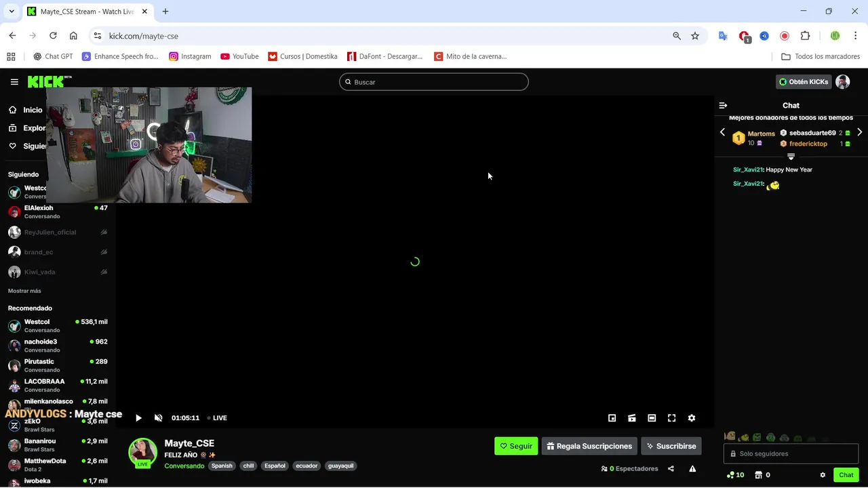Click Sir_Xavi21 username on Happy New Year message
This screenshot has width=868, height=488.
pyautogui.click(x=748, y=169)
